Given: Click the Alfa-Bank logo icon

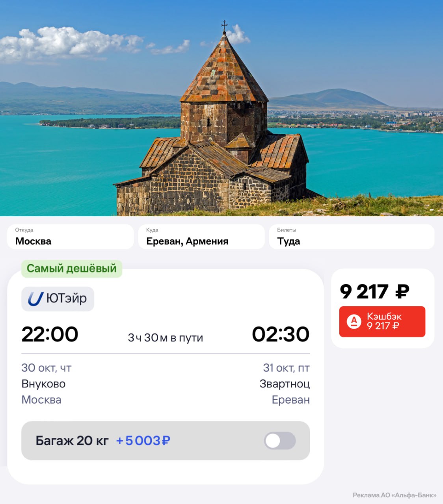Looking at the screenshot, I should (354, 321).
